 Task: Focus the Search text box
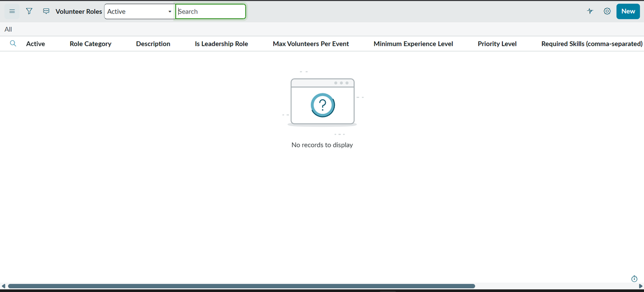[210, 11]
